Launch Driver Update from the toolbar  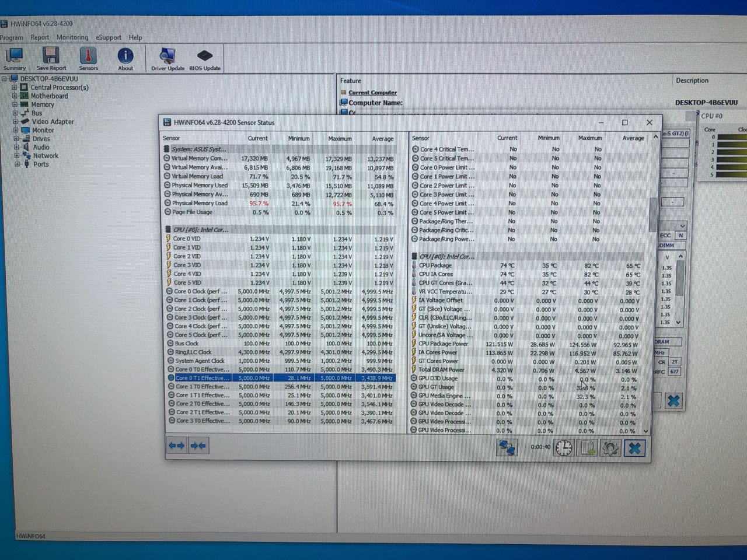pos(167,59)
